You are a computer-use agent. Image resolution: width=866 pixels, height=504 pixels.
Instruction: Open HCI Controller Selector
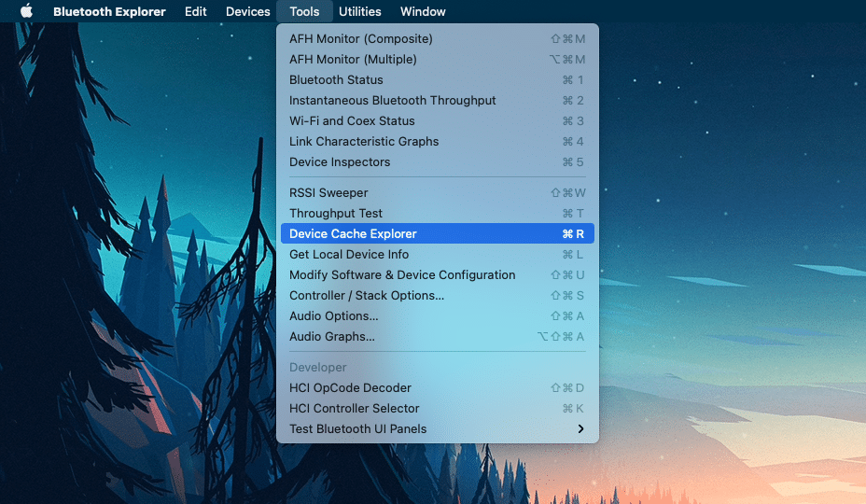click(438, 408)
